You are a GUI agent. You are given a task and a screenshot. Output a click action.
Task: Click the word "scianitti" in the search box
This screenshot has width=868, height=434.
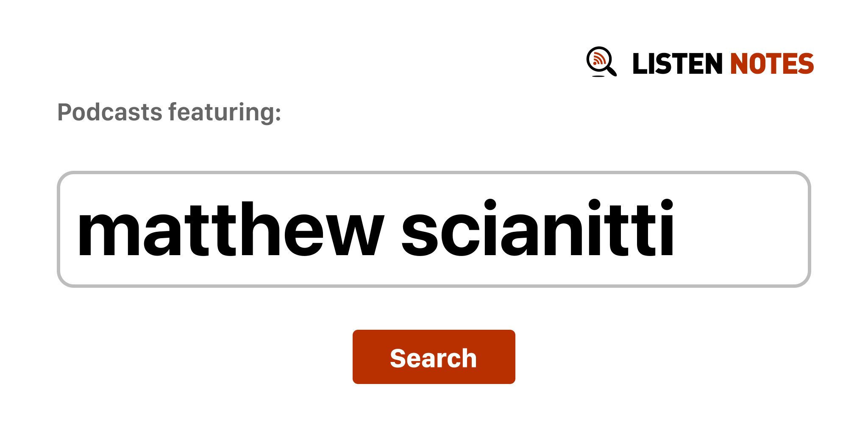[x=537, y=229]
